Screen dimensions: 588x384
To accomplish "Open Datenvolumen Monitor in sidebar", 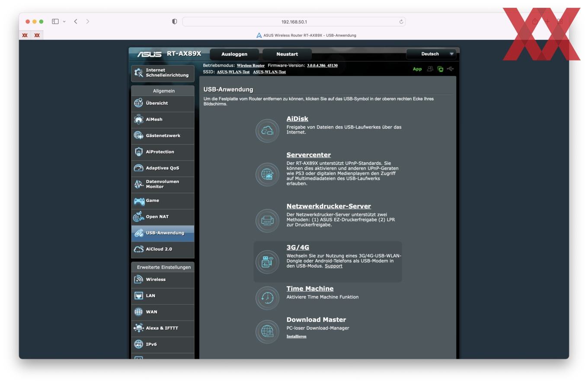I will click(163, 184).
